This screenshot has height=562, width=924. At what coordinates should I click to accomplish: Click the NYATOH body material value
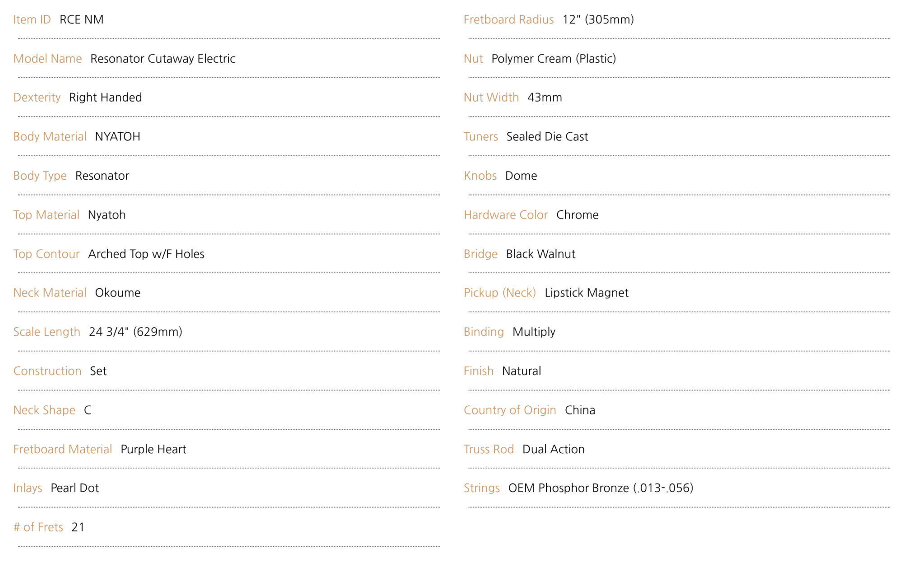117,136
